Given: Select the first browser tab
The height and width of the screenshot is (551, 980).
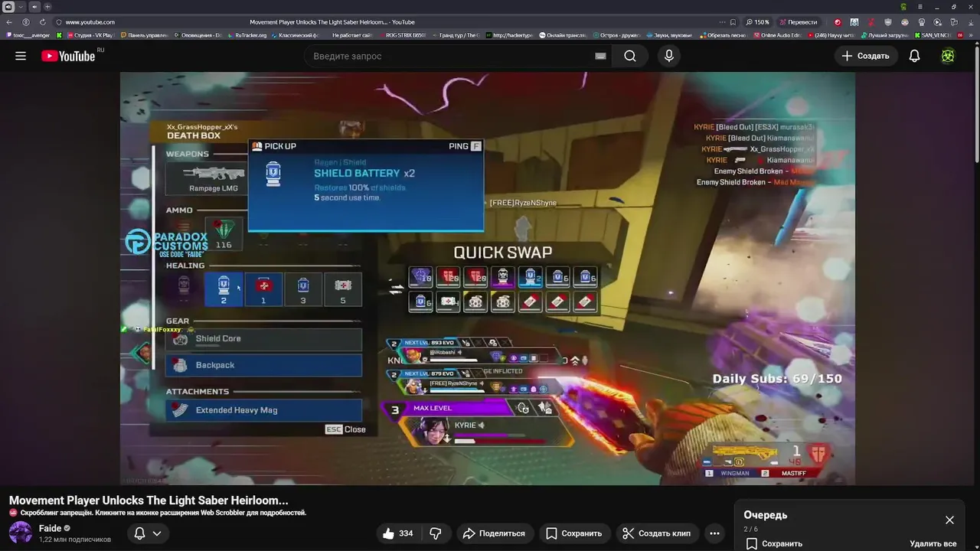Looking at the screenshot, I should (8, 6).
